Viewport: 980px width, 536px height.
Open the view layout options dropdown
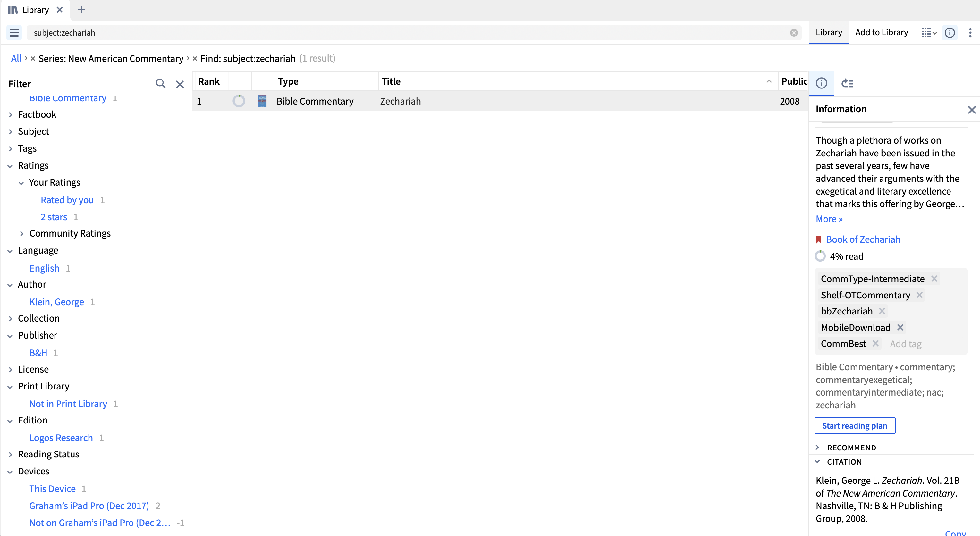tap(929, 33)
